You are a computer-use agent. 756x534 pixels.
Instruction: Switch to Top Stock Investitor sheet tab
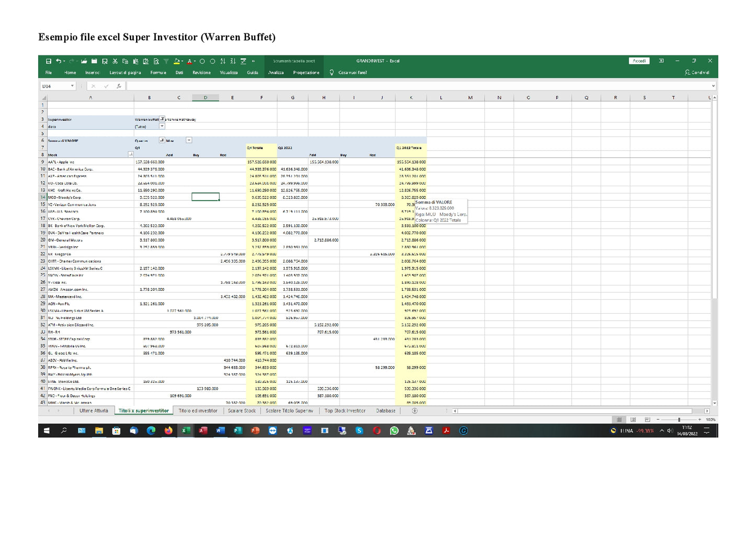(345, 411)
